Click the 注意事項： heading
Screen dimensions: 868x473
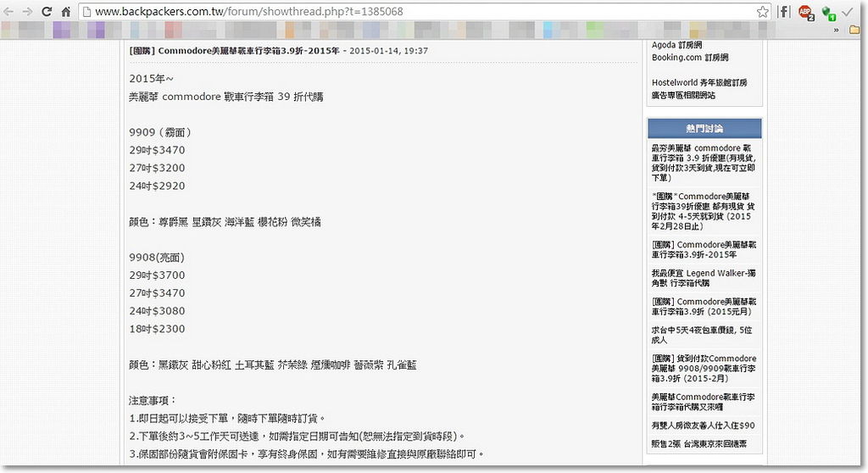[153, 400]
